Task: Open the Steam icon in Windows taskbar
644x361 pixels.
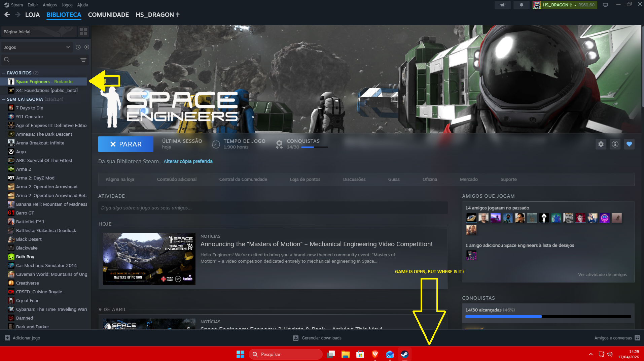Action: point(404,354)
